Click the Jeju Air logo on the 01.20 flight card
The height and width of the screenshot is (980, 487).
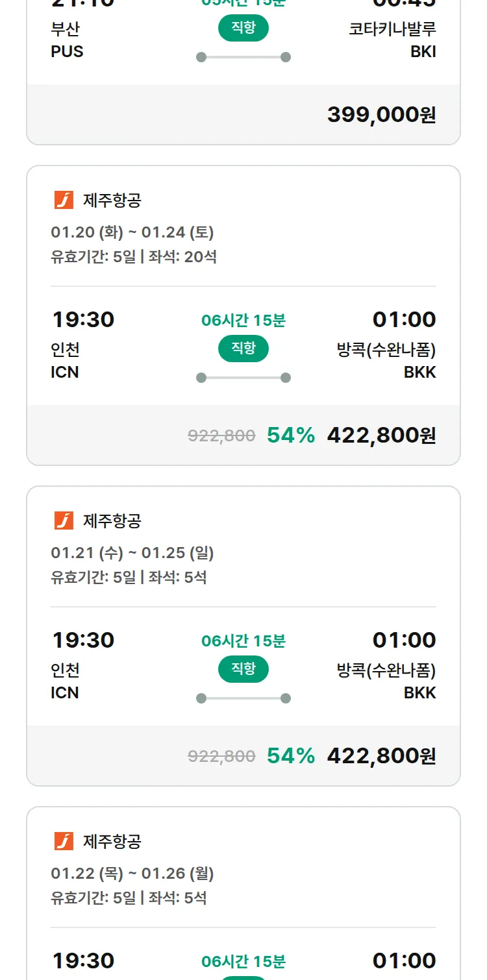[x=64, y=200]
